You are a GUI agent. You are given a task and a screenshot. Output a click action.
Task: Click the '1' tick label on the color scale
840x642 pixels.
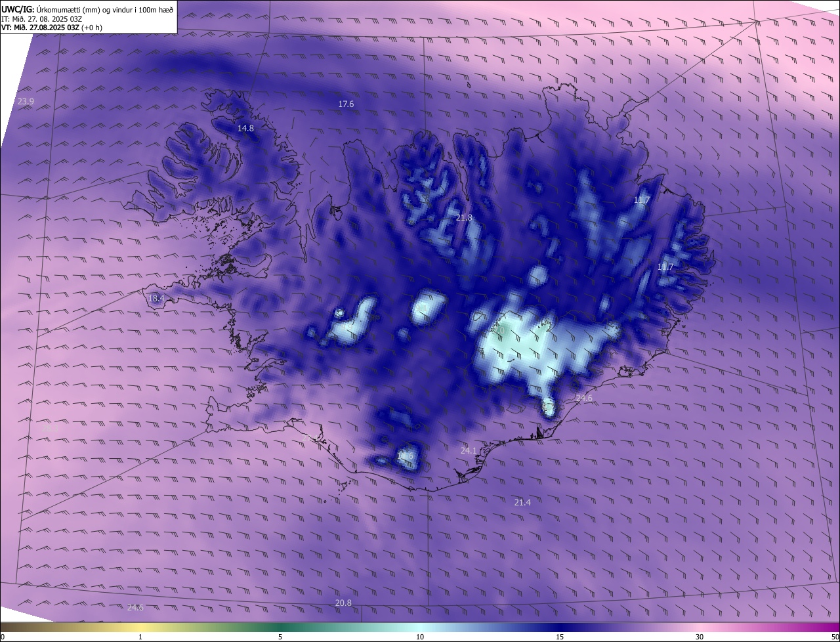140,637
